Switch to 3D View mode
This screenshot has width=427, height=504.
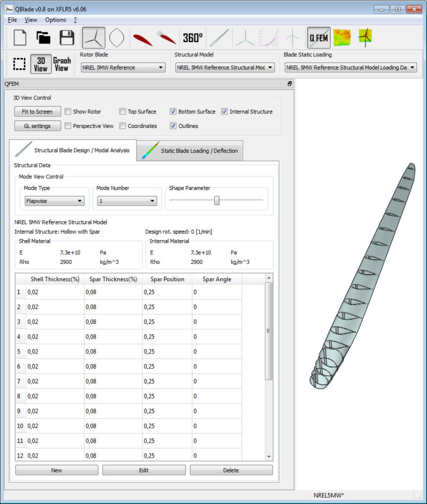pyautogui.click(x=41, y=64)
